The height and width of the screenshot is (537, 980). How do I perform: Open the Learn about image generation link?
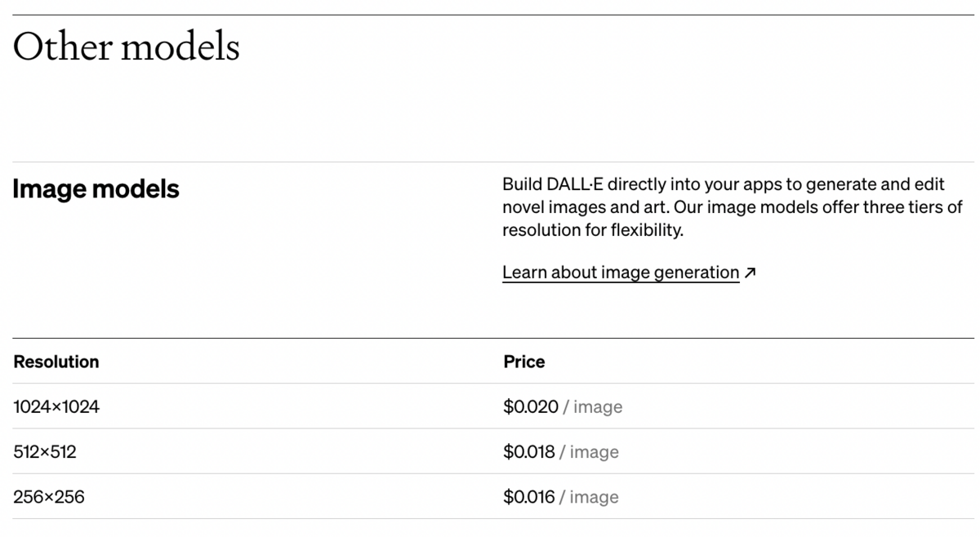(621, 273)
